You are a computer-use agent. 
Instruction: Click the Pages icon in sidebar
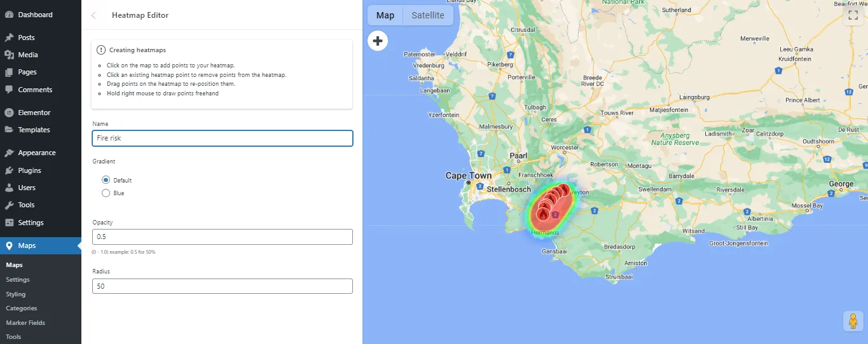(9, 72)
